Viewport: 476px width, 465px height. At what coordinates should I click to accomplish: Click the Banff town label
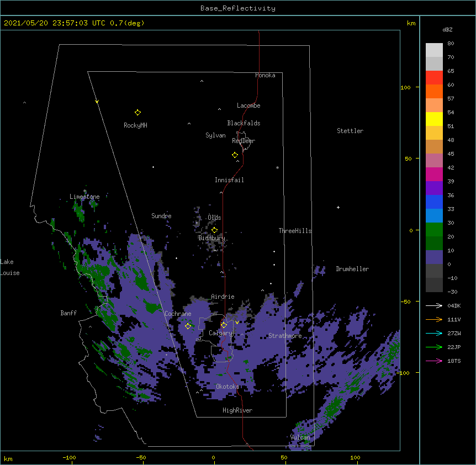coord(68,313)
